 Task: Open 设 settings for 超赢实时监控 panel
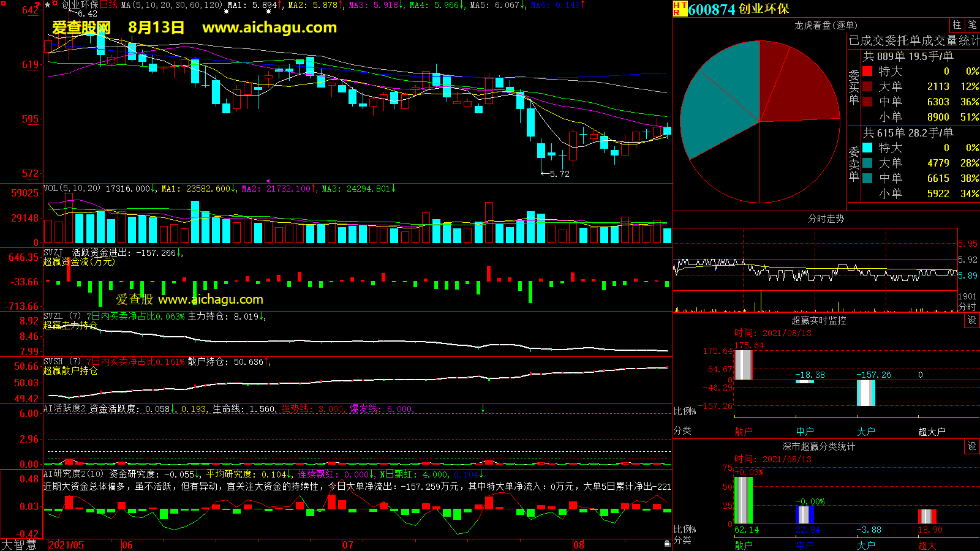coord(971,320)
